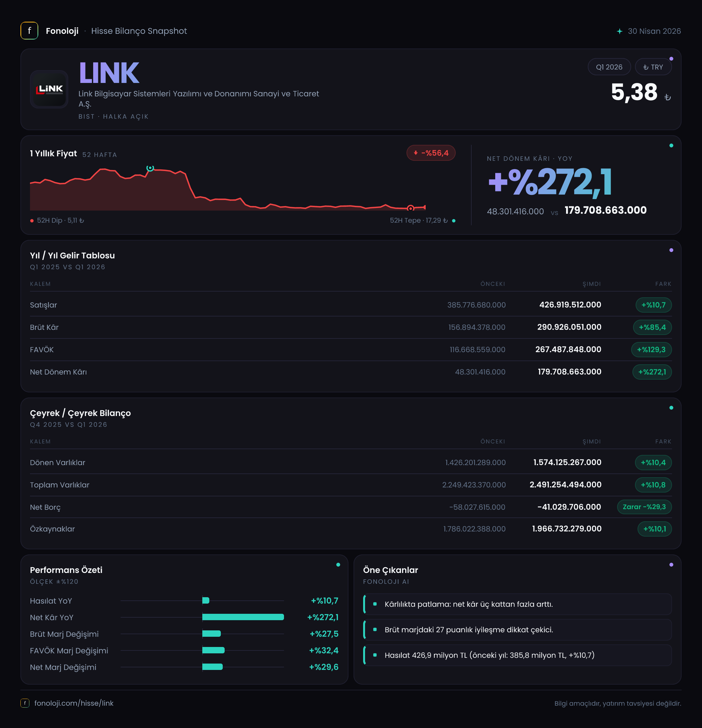Click the FAVÖK current value 267.487.848.000
This screenshot has width=702, height=728.
[568, 350]
